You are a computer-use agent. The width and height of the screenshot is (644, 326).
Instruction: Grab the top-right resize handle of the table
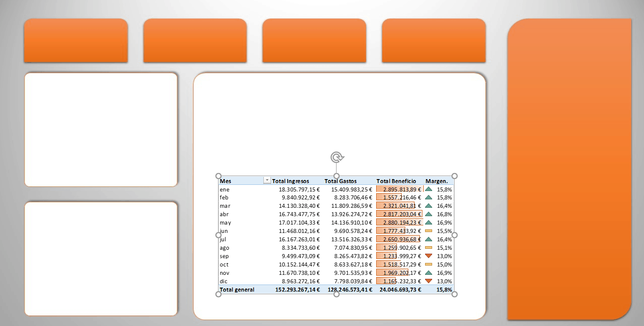tap(455, 176)
